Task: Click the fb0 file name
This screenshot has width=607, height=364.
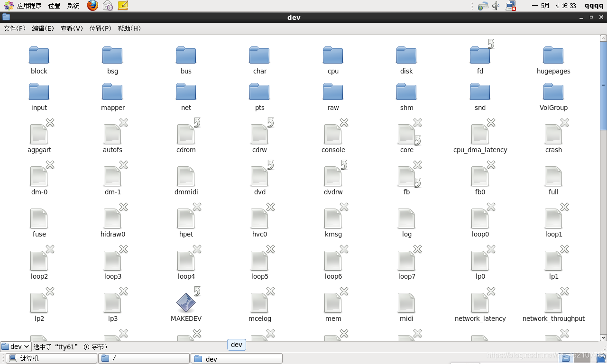Action: click(x=480, y=192)
